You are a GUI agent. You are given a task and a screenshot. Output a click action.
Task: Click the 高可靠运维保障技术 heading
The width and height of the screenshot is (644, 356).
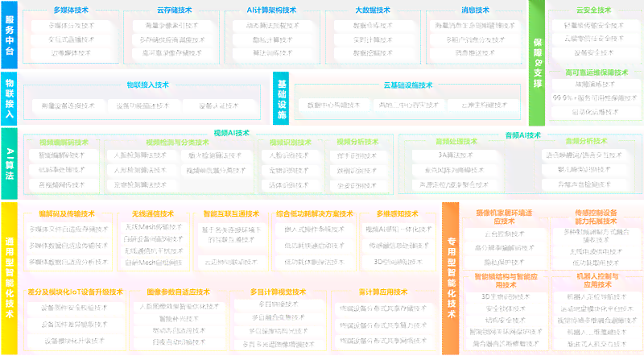[597, 72]
